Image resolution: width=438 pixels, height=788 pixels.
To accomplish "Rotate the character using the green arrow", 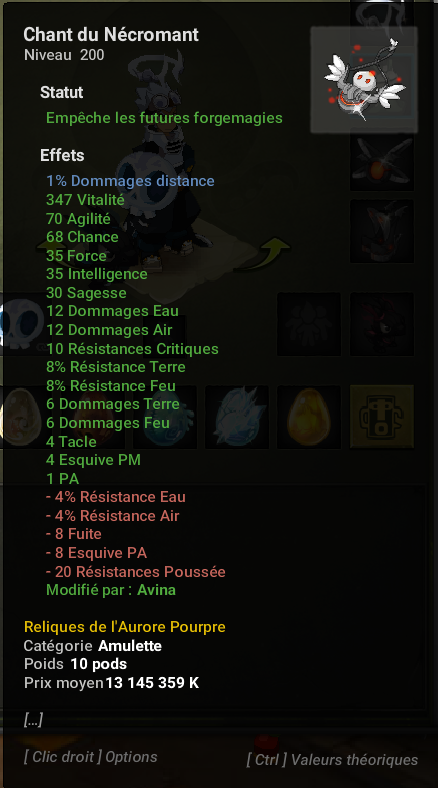I will pos(264,252).
